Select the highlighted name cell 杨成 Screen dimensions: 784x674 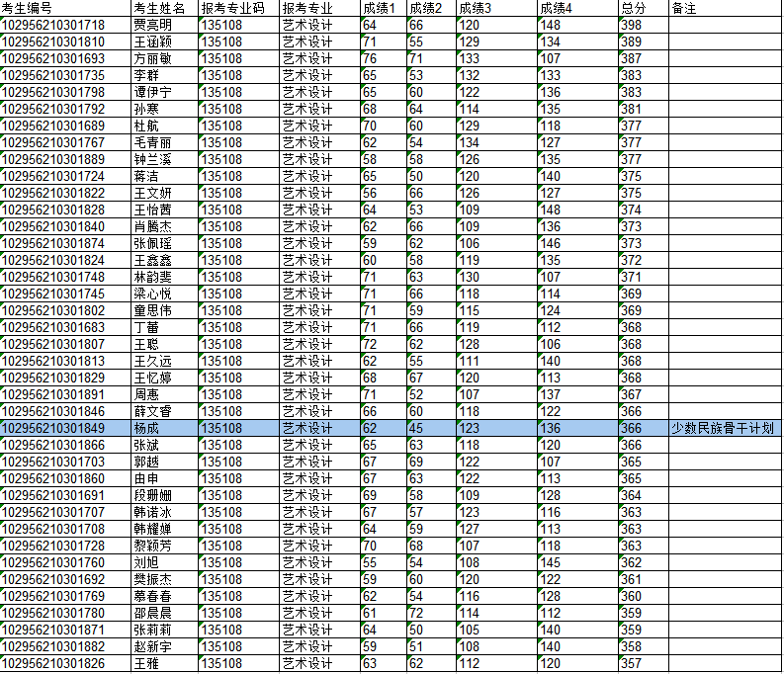[x=163, y=428]
